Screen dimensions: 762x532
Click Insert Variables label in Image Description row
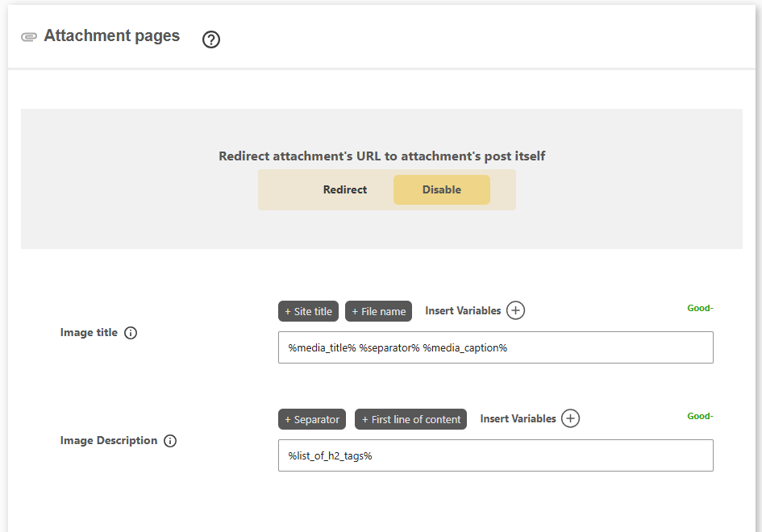point(518,418)
